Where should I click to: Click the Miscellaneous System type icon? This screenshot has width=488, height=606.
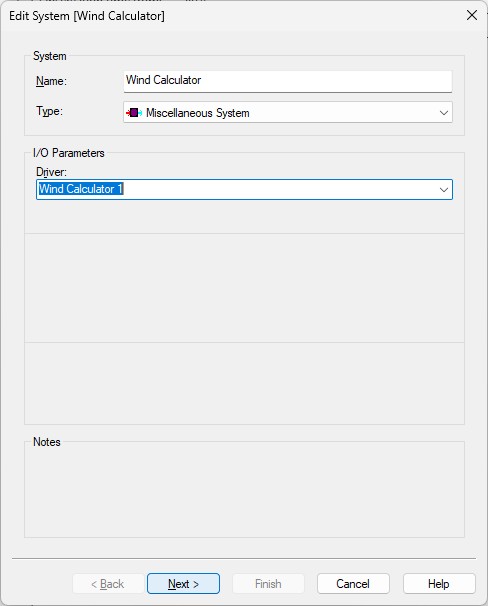pyautogui.click(x=134, y=113)
